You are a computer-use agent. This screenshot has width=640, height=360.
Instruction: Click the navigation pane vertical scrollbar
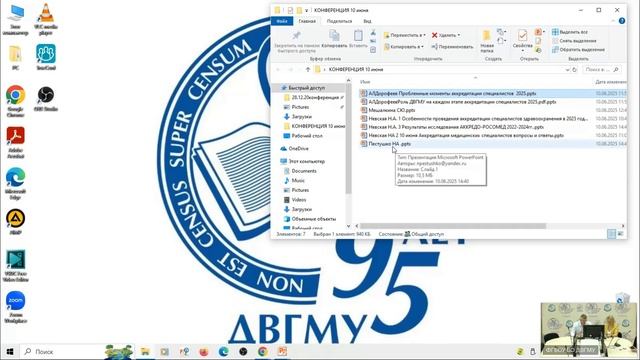click(348, 139)
